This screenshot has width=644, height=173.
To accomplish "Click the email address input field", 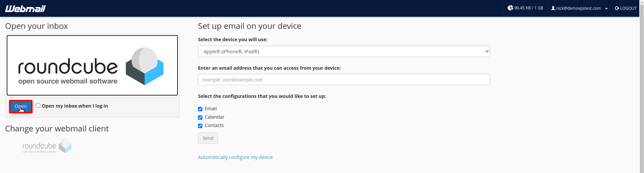I will 344,79.
